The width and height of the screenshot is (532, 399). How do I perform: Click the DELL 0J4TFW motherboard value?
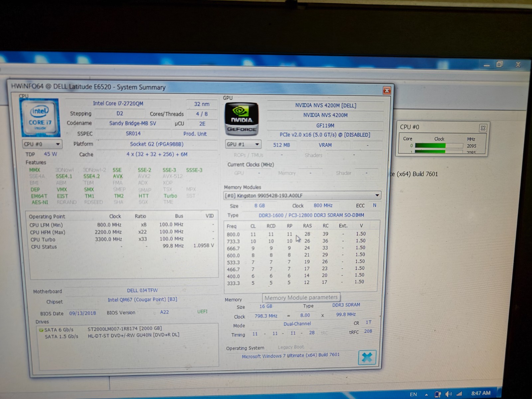point(142,290)
